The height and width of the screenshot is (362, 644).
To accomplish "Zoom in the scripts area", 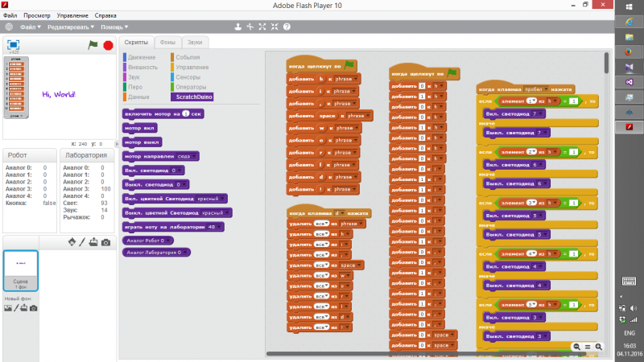I will coord(599,347).
